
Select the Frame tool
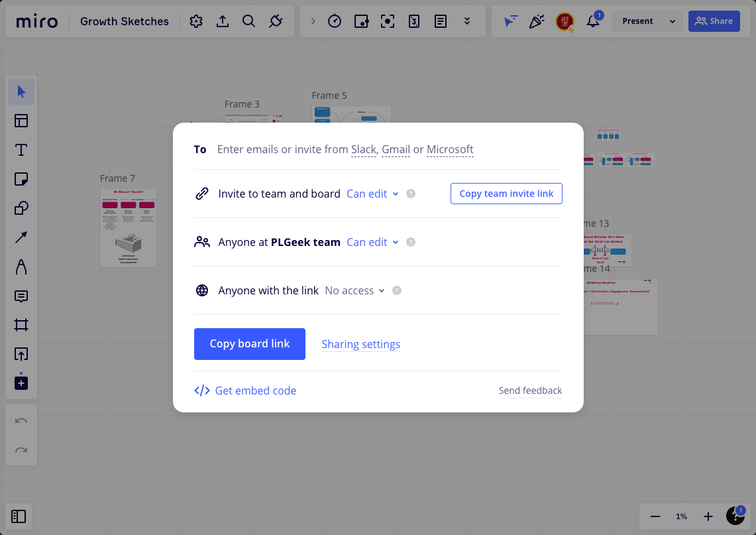click(21, 325)
